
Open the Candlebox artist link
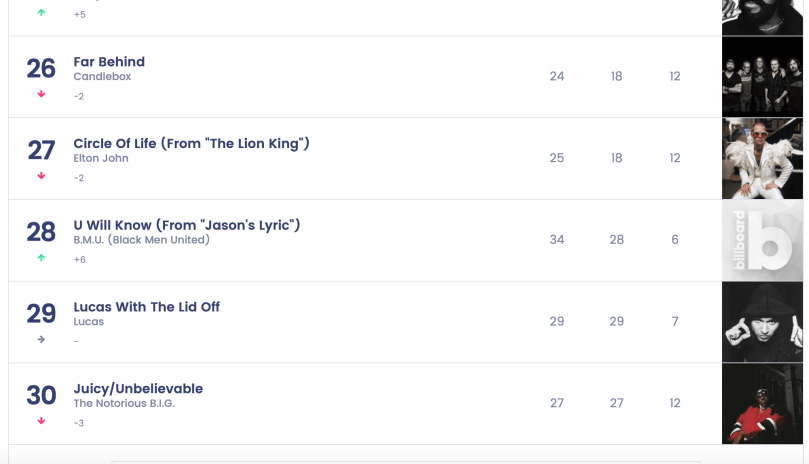point(102,77)
